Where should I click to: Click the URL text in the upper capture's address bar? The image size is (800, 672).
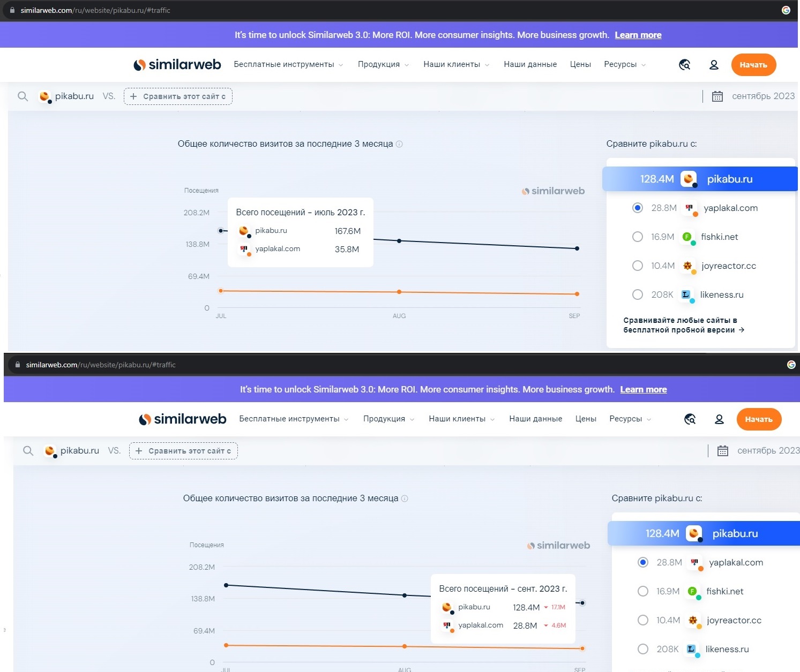(x=95, y=10)
